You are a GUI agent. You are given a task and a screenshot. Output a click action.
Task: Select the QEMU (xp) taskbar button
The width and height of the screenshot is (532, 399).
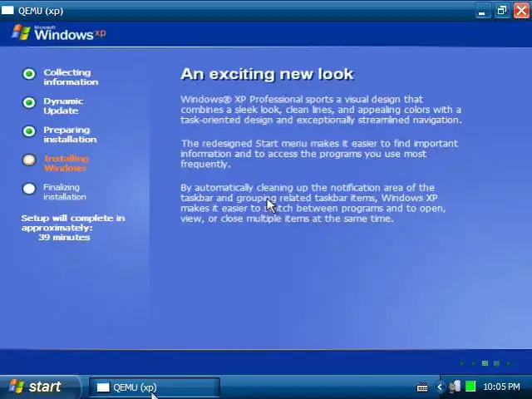point(155,387)
